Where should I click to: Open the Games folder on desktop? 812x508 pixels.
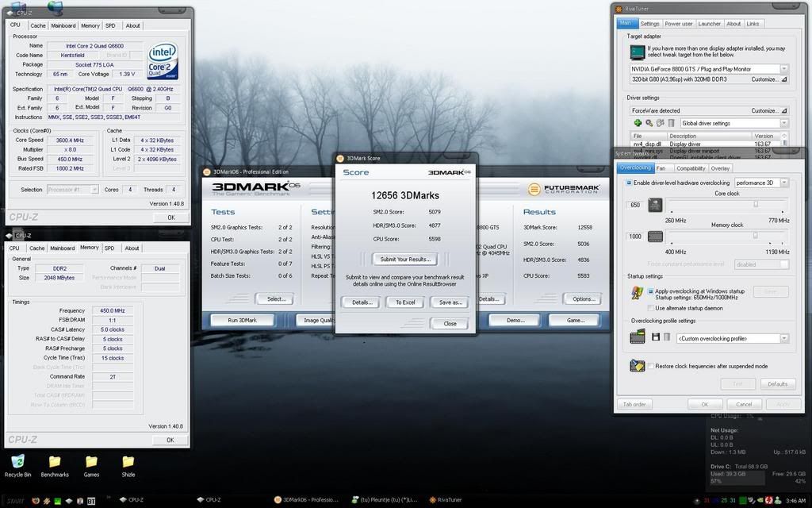[x=91, y=465]
